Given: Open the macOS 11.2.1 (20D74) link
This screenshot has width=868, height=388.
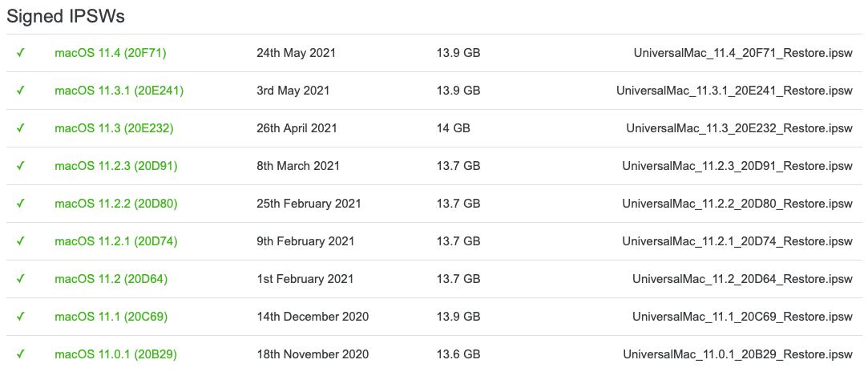Looking at the screenshot, I should [116, 241].
